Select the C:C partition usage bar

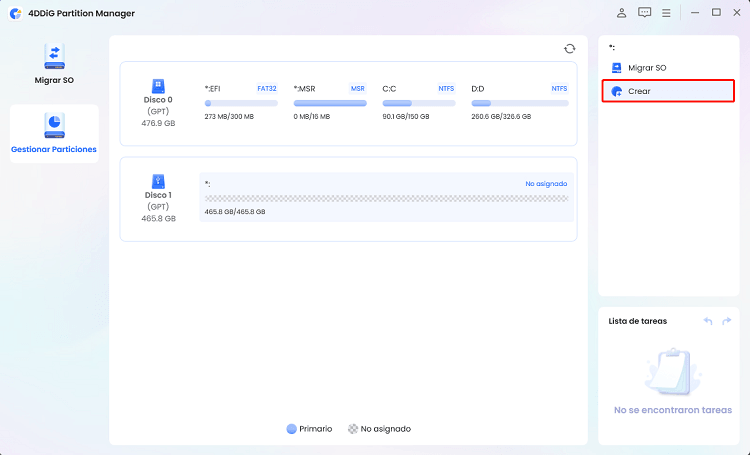point(419,103)
